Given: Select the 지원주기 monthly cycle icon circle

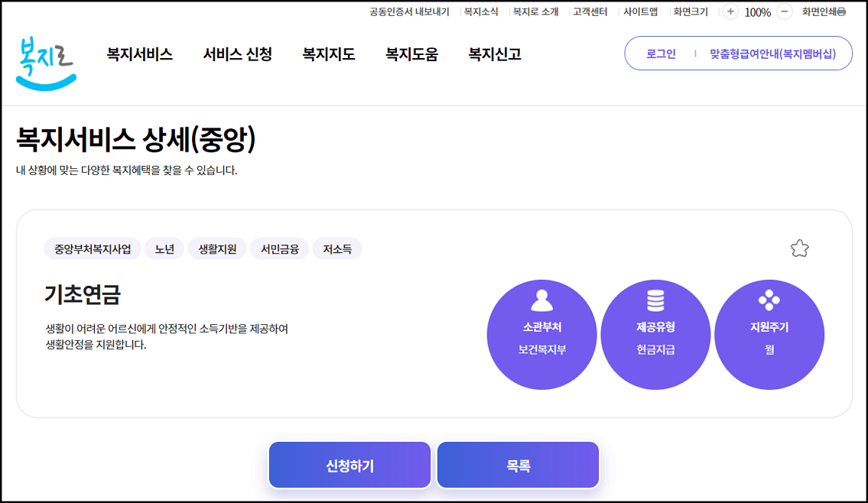Looking at the screenshot, I should [769, 334].
